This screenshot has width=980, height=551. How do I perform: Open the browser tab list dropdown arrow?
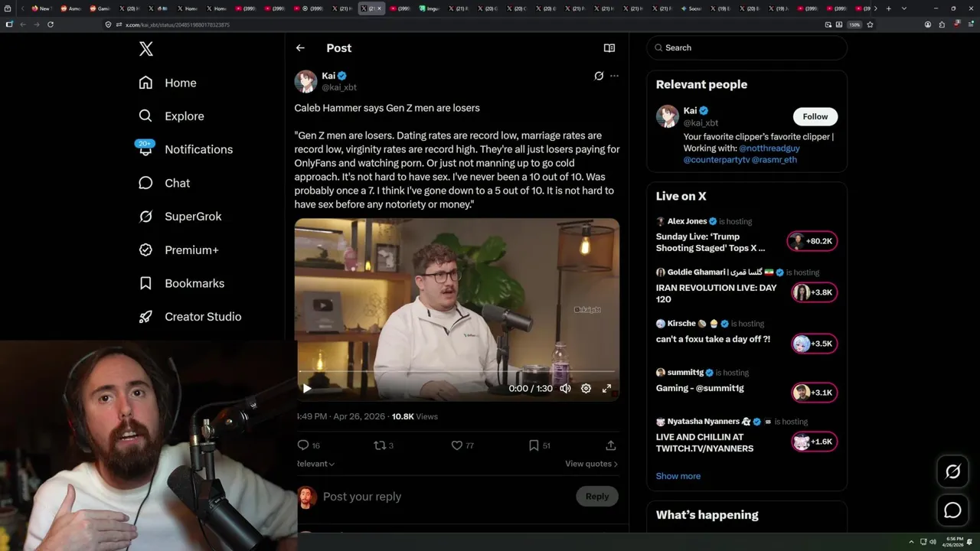(904, 8)
